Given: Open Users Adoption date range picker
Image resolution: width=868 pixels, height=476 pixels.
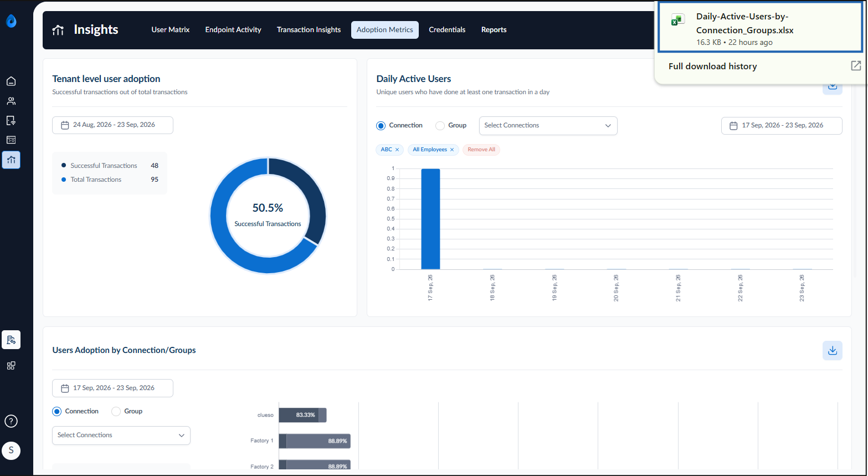Looking at the screenshot, I should (x=112, y=388).
